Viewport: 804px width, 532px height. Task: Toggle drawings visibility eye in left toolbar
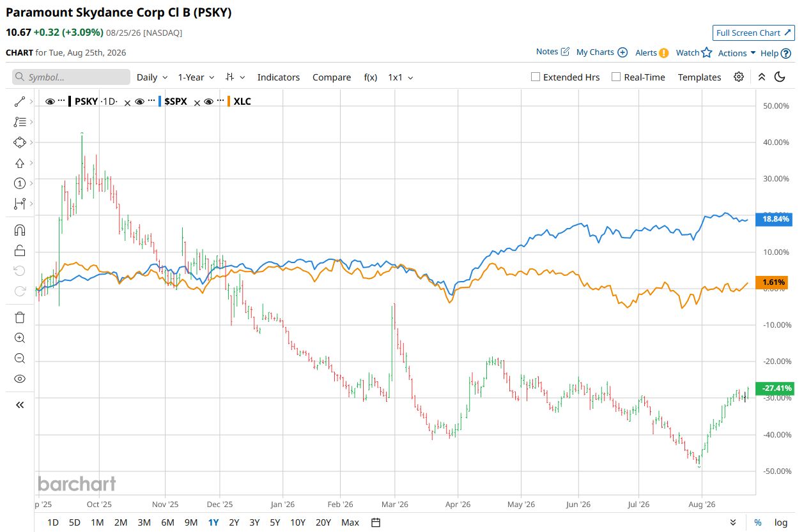(19, 379)
